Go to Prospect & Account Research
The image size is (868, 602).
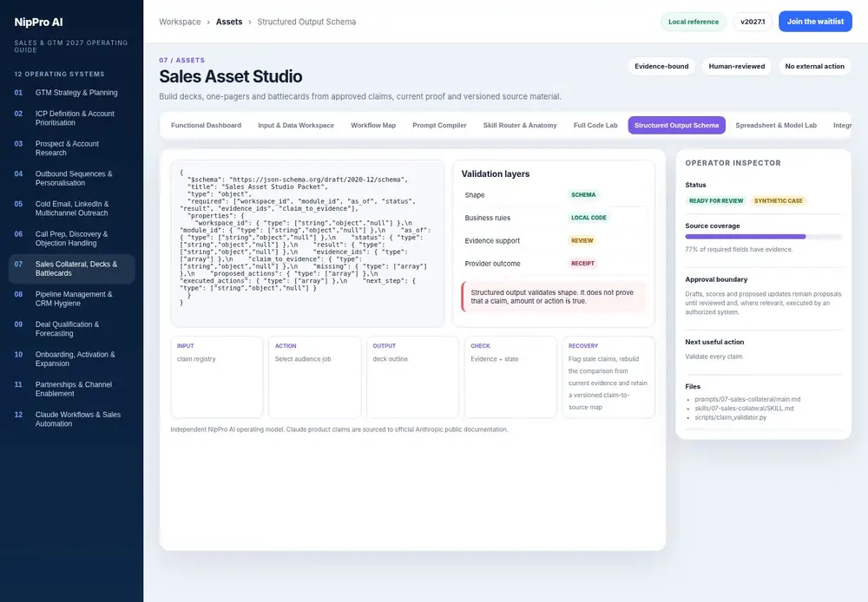pos(71,147)
